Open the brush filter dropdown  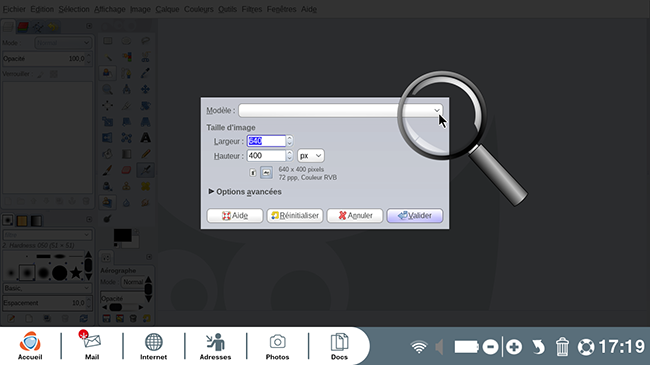point(47,235)
